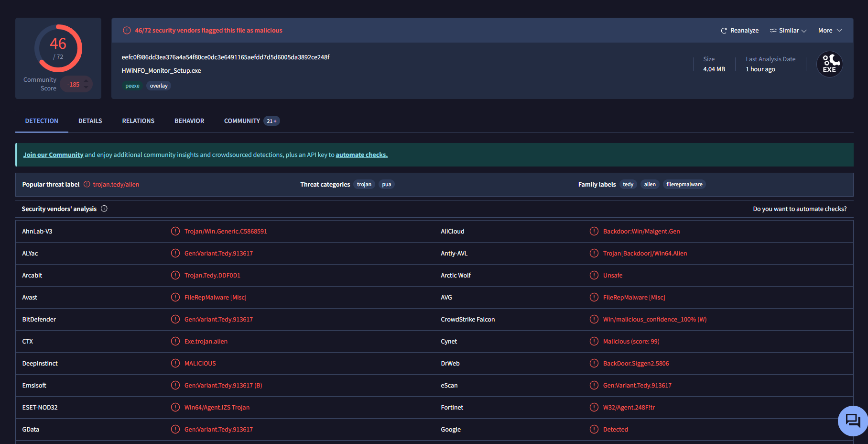Vote down the community score
868x444 pixels.
(86, 88)
